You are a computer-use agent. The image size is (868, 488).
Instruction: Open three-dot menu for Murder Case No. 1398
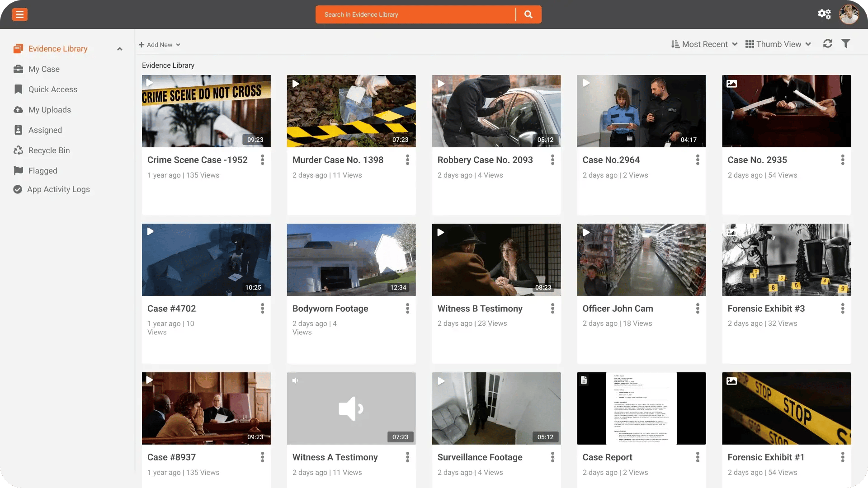point(407,160)
